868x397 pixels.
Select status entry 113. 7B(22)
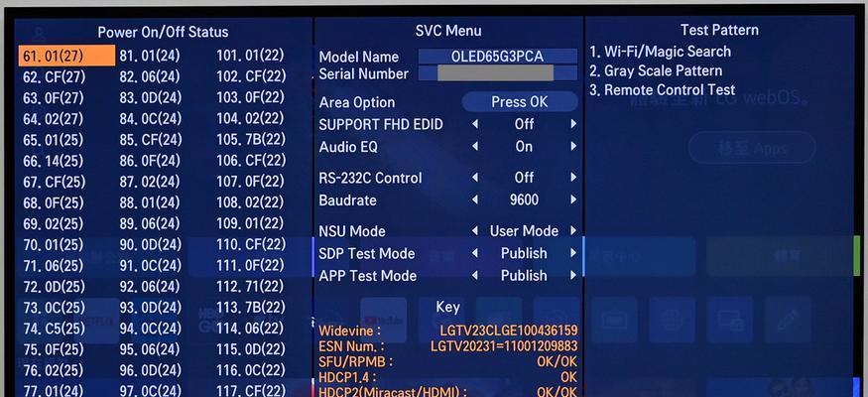point(251,308)
